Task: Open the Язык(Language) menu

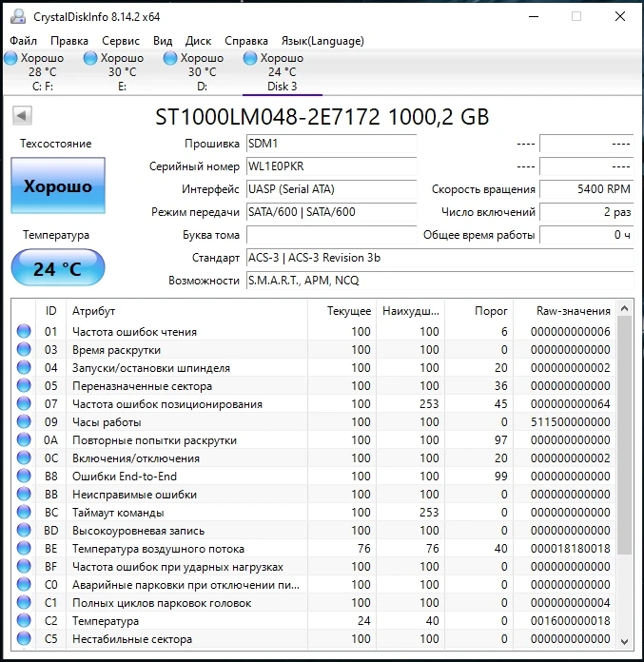Action: [322, 41]
